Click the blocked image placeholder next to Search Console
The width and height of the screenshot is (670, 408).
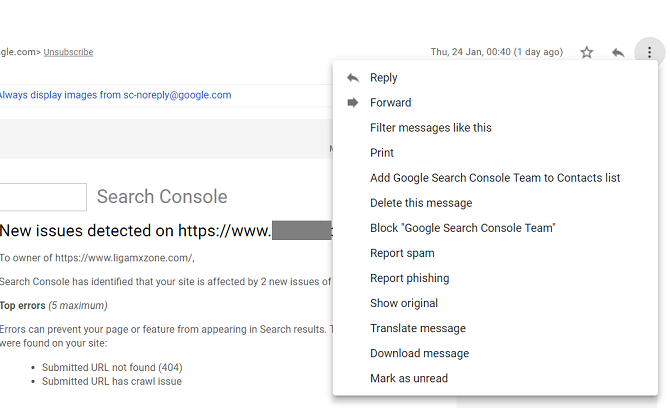point(43,197)
